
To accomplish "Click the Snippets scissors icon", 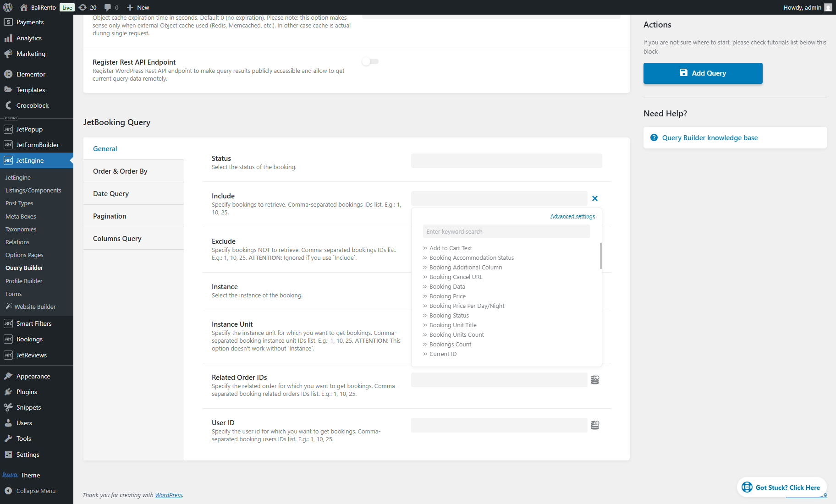I will (x=8, y=407).
